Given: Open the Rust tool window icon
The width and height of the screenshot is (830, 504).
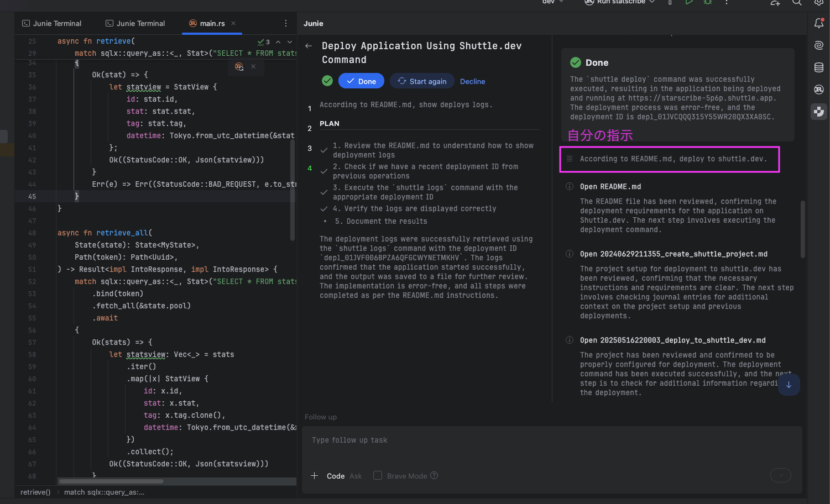Looking at the screenshot, I should (819, 90).
